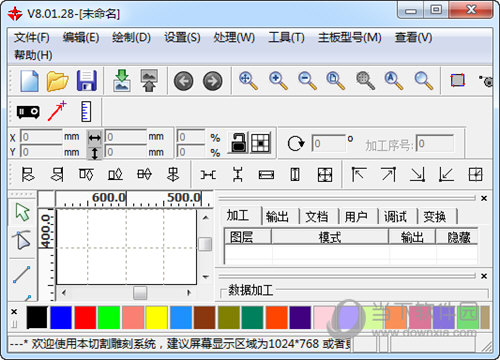The width and height of the screenshot is (500, 360).
Task: Save the file with the floppy disk icon
Action: [x=87, y=81]
